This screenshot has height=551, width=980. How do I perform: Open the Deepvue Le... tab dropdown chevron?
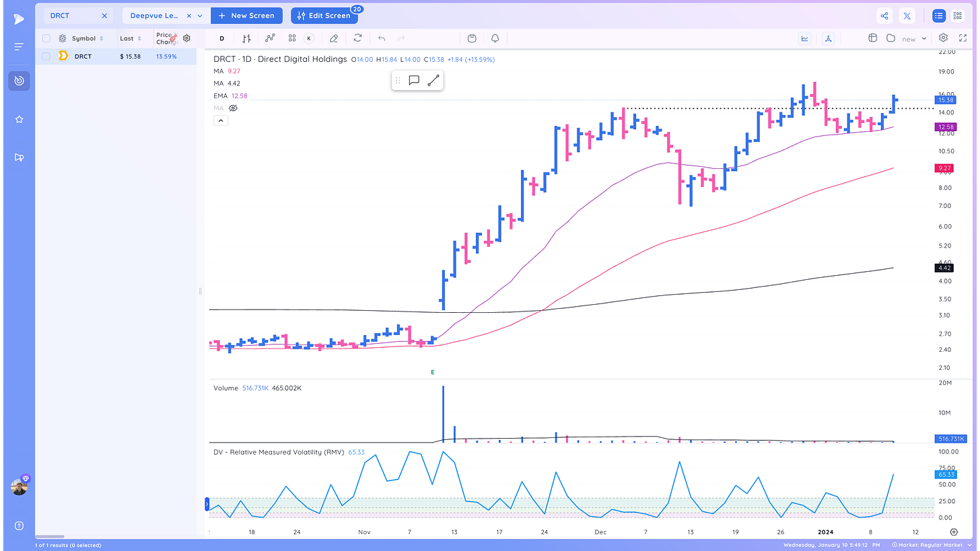tap(200, 15)
